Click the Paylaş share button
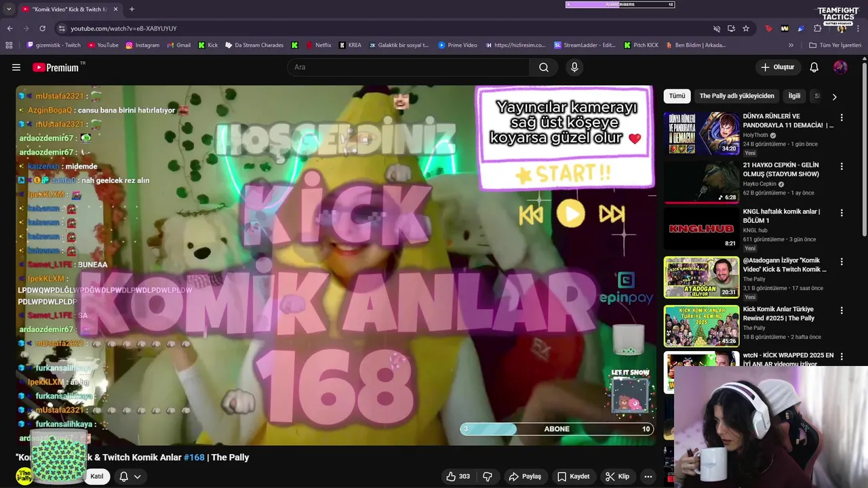The width and height of the screenshot is (868, 488). (x=525, y=476)
